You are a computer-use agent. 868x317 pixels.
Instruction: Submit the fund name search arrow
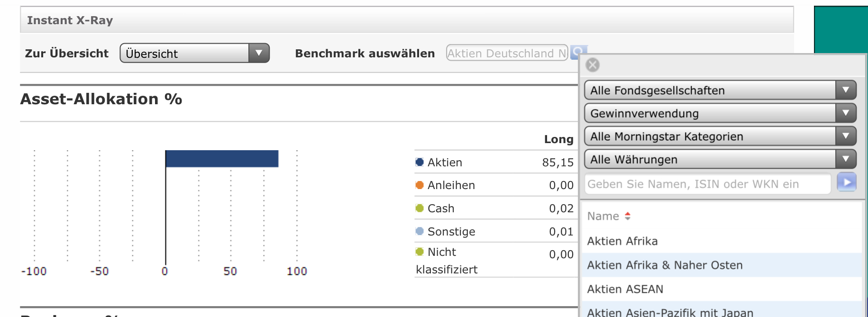click(x=846, y=182)
